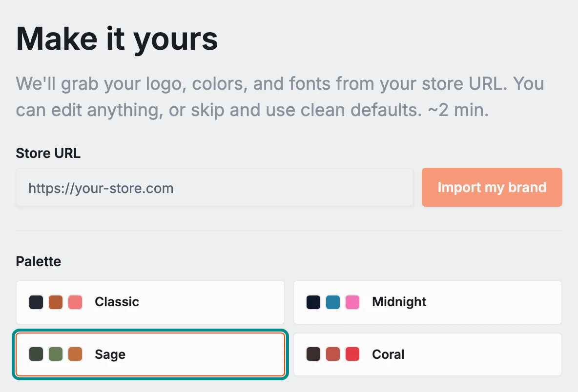Click the salmon pink swatch in Classic
The image size is (578, 392).
click(75, 302)
